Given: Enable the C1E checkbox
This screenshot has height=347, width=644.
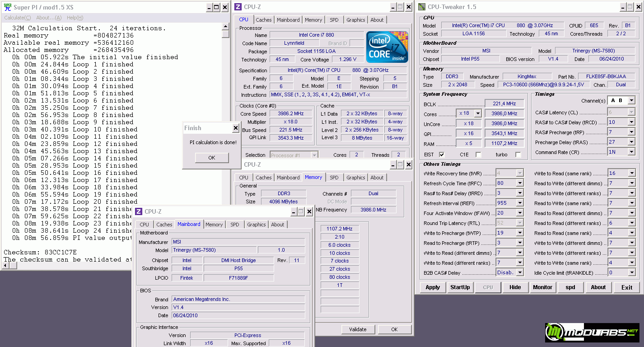Looking at the screenshot, I should pyautogui.click(x=478, y=155).
